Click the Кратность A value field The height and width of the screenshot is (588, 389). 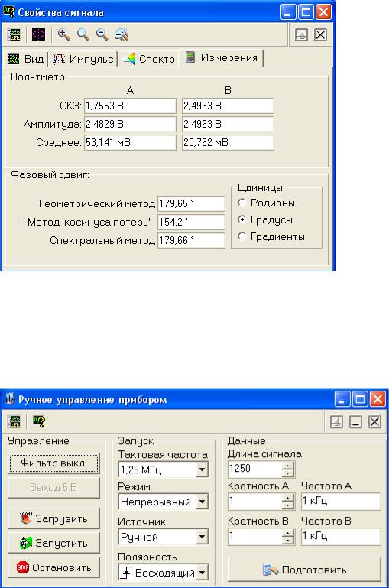254,501
